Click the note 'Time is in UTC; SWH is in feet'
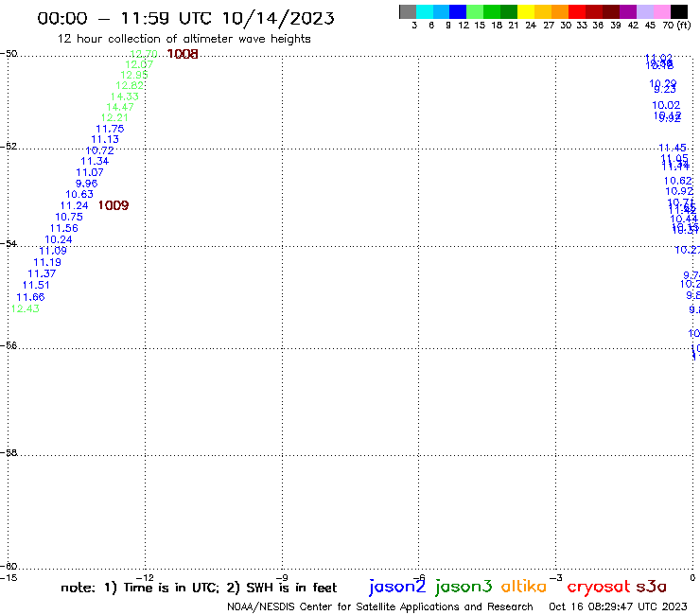The width and height of the screenshot is (700, 615). (x=199, y=588)
